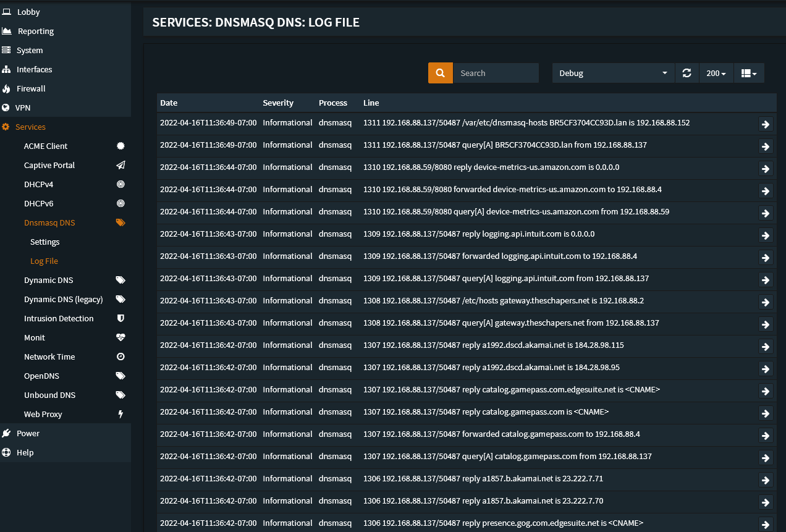Select the Log File submenu item

click(44, 261)
